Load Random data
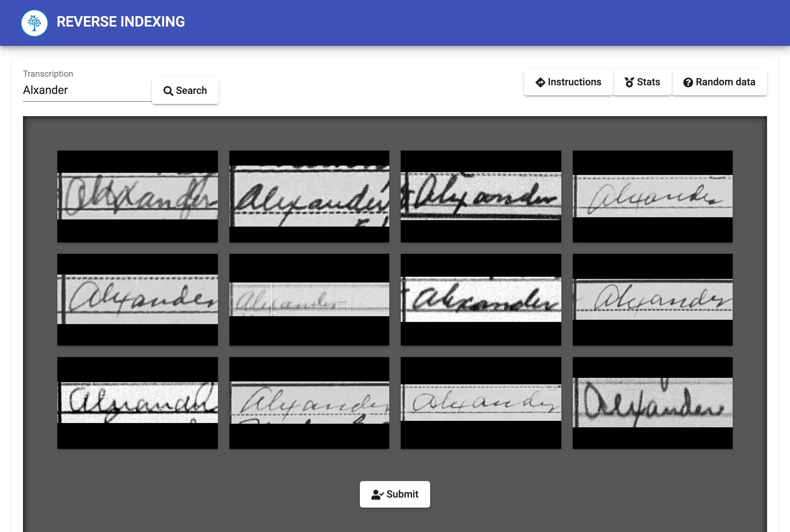The width and height of the screenshot is (790, 532). (719, 82)
